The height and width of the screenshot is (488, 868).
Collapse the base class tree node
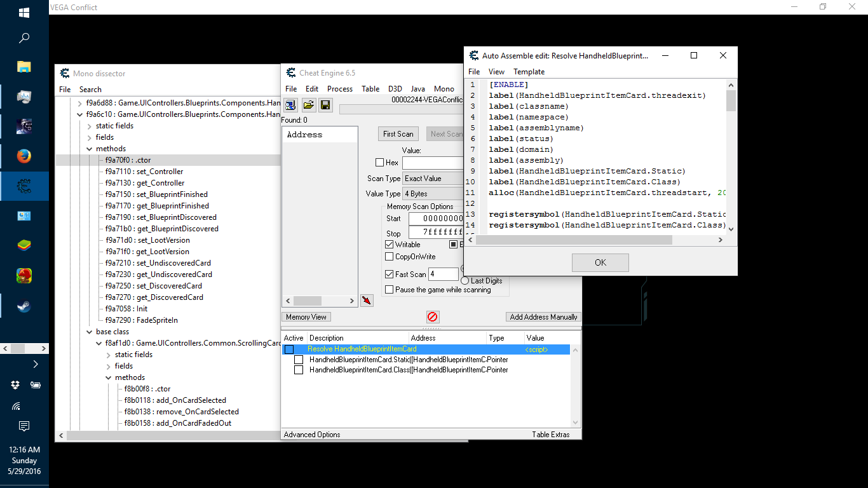tap(89, 332)
